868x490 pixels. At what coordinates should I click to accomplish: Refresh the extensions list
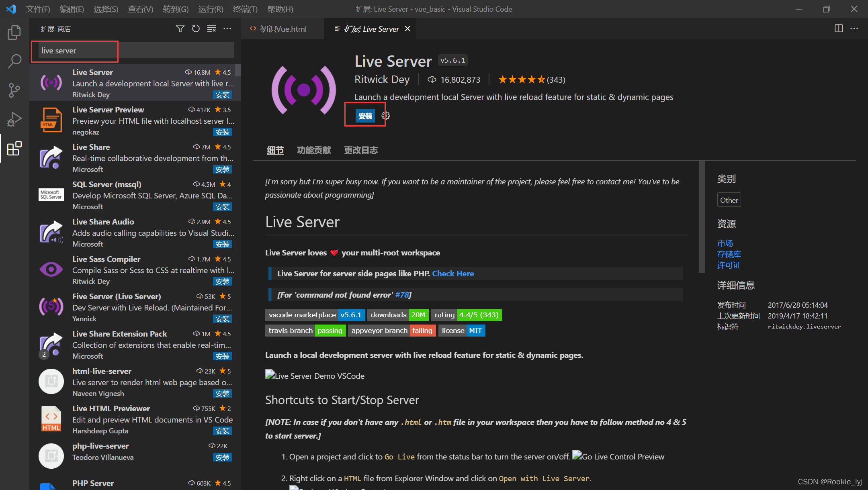pyautogui.click(x=196, y=29)
